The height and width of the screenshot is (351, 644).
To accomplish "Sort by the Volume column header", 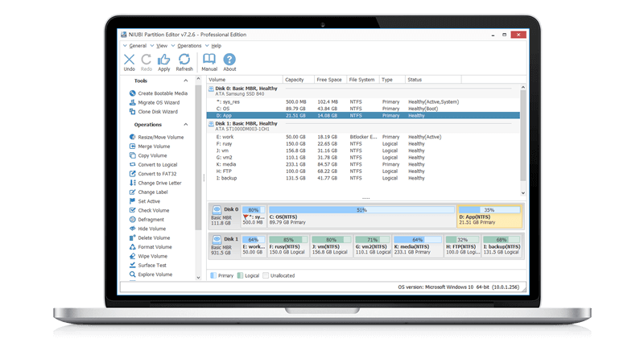I will (245, 80).
